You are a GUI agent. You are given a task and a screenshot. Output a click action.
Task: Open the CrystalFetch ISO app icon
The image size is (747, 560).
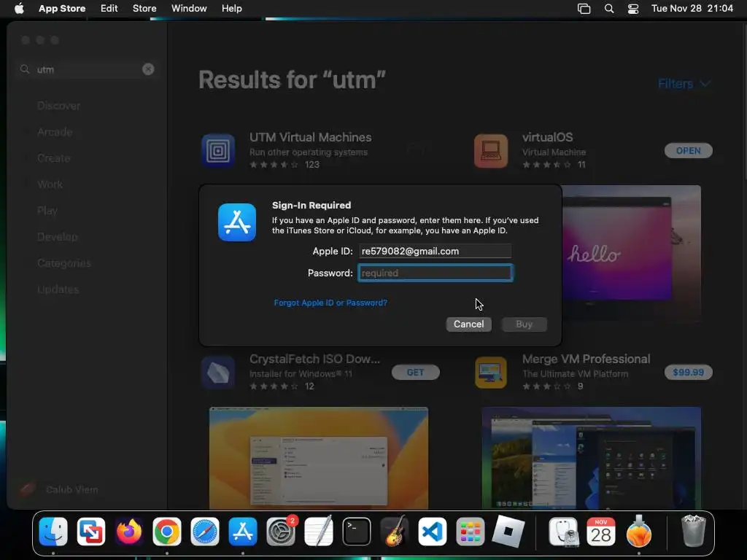point(218,373)
